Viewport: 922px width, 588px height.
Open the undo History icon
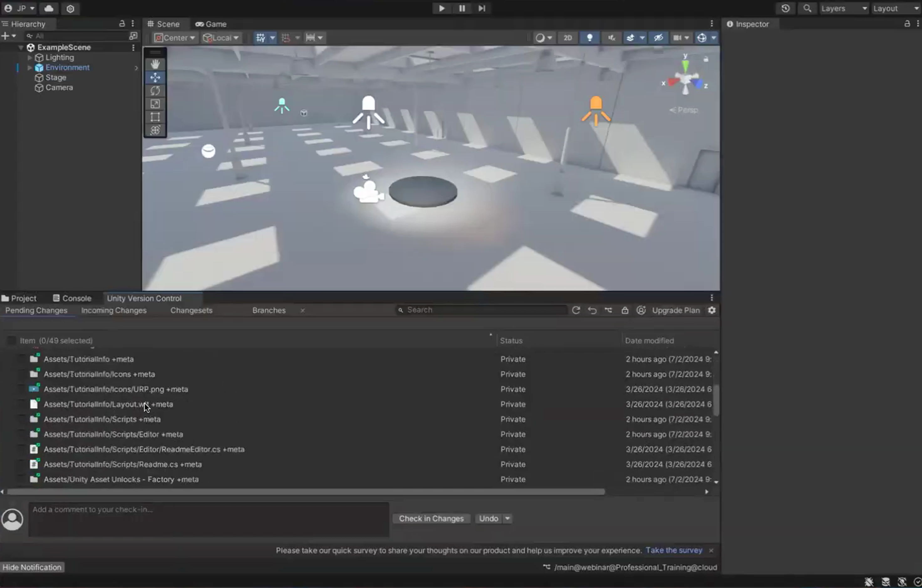pos(785,8)
